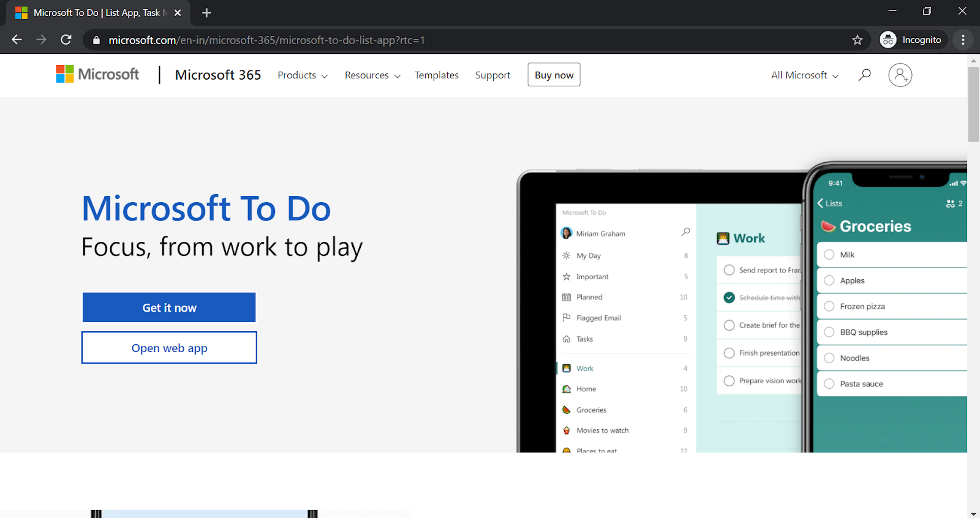Go forward using the browser arrow
Viewport: 980px width, 518px height.
point(41,40)
